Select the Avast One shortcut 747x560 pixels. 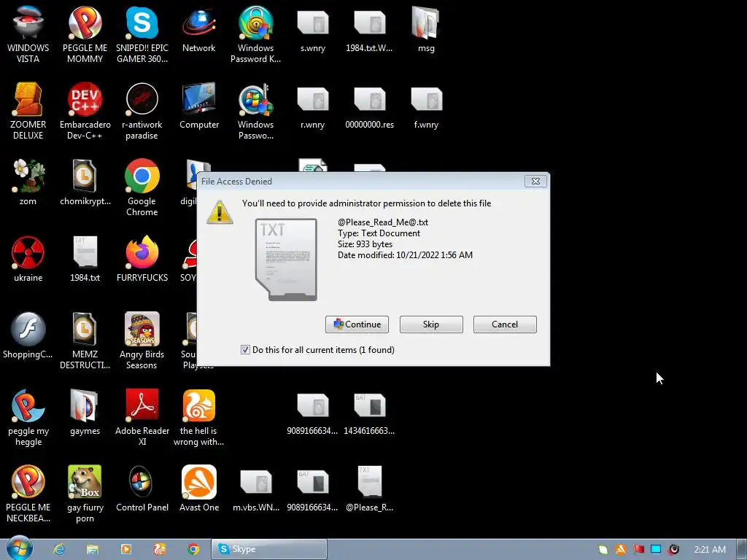[198, 489]
